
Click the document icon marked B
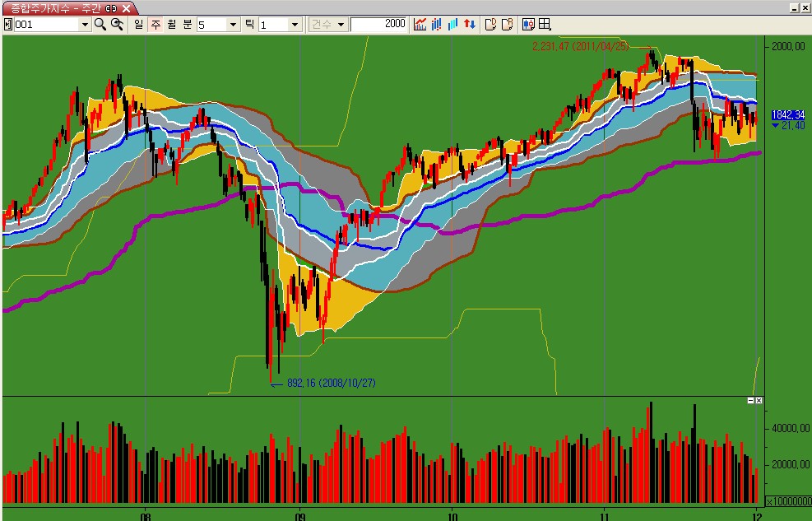(x=508, y=24)
